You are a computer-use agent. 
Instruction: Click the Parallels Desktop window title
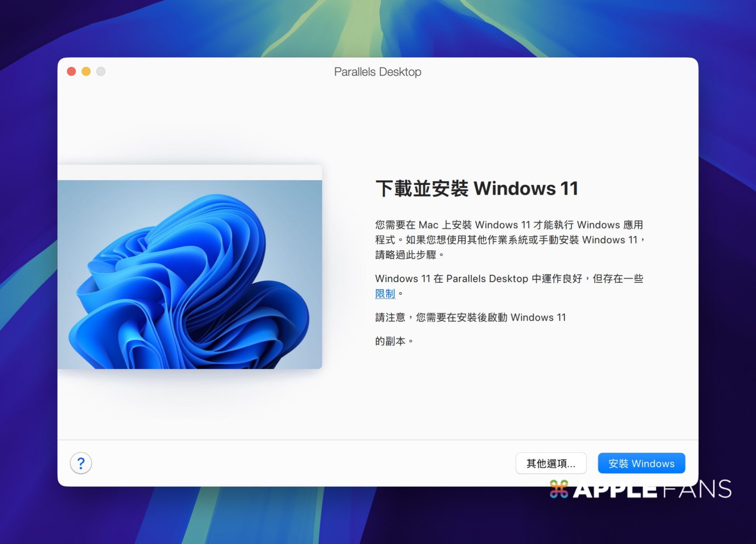click(377, 72)
